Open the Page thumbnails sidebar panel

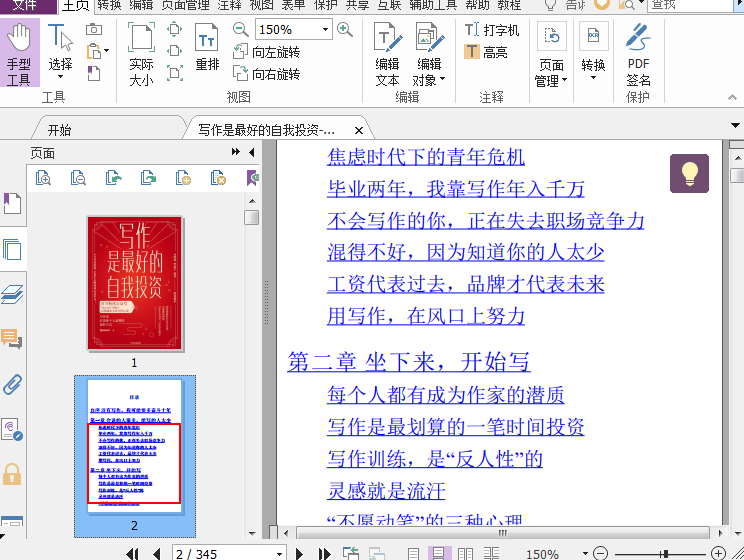coord(12,249)
